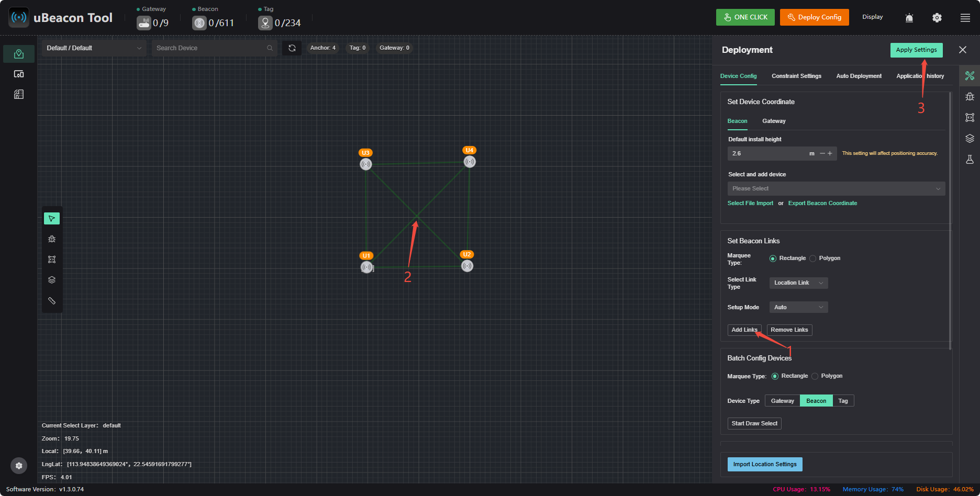Click Export Beacon Coordinate link
The width and height of the screenshot is (980, 496).
822,203
